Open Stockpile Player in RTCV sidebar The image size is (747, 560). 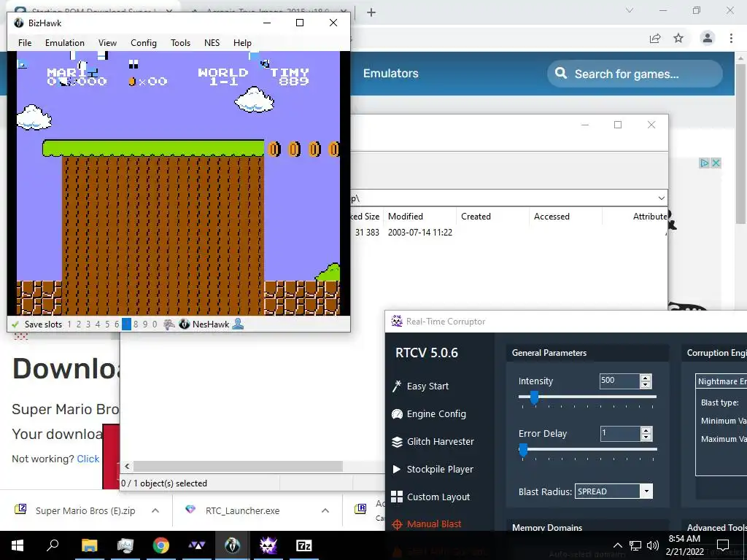[440, 469]
